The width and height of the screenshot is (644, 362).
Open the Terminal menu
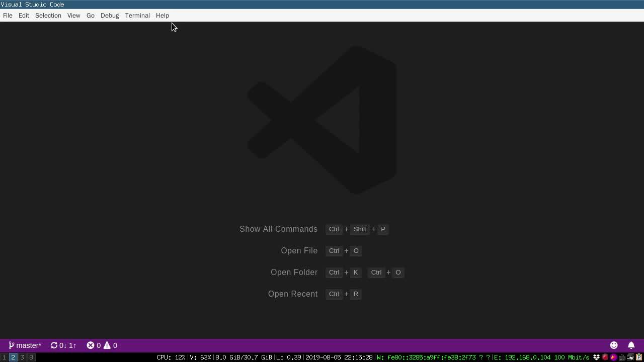click(x=137, y=15)
